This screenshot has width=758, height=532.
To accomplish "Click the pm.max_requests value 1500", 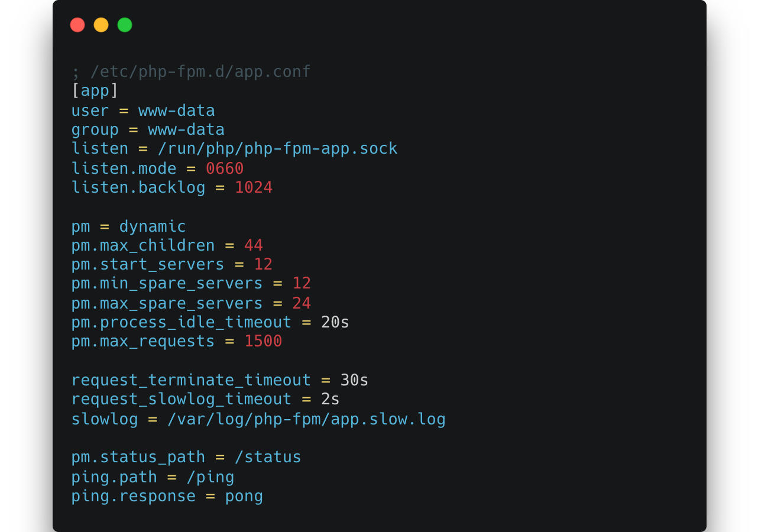I will point(263,341).
